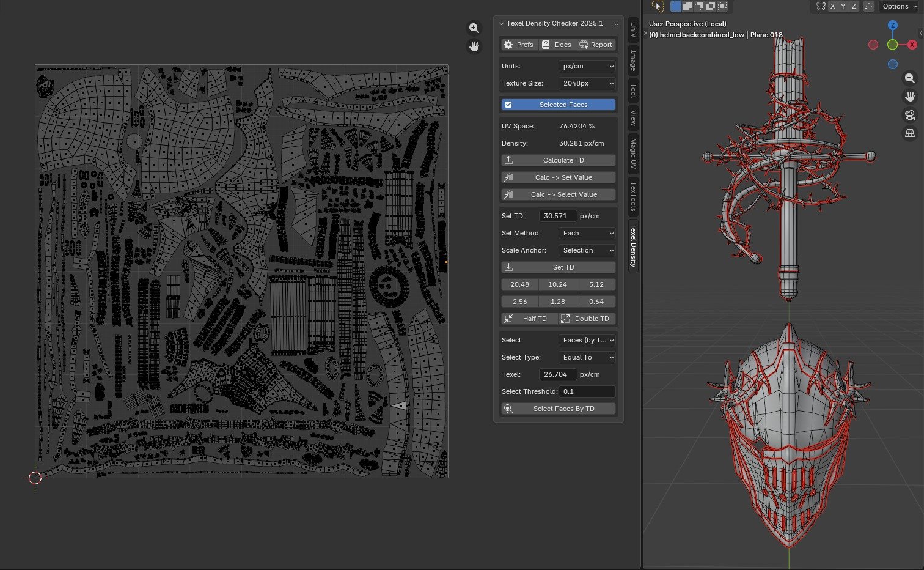Toggle Z axis mirror

coord(854,6)
